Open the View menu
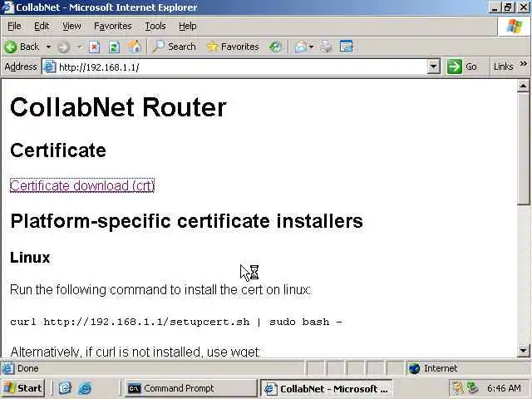Screen dimensions: 532x399 [71, 26]
